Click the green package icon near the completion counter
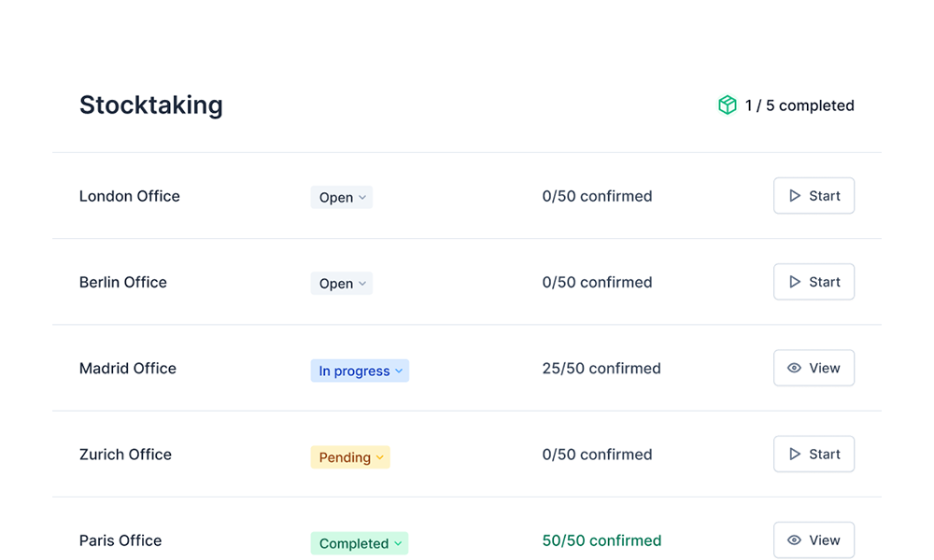Image resolution: width=934 pixels, height=560 pixels. (727, 105)
